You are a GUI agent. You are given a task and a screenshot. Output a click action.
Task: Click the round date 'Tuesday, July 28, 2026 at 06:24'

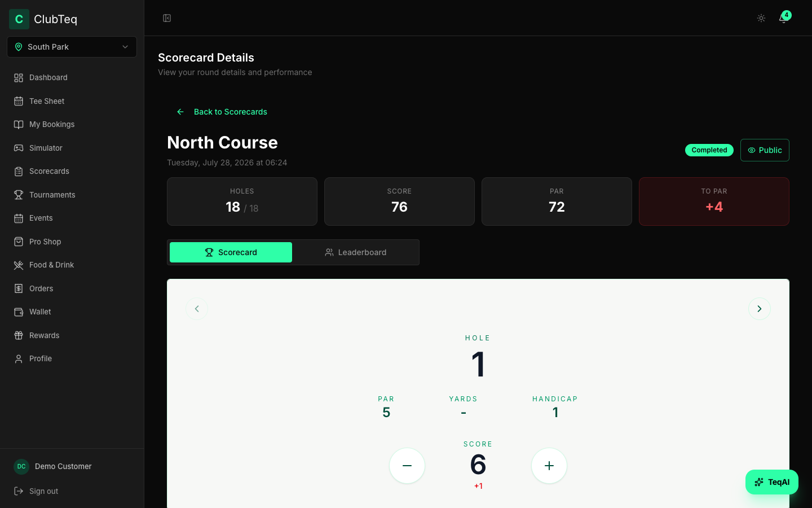pyautogui.click(x=227, y=163)
